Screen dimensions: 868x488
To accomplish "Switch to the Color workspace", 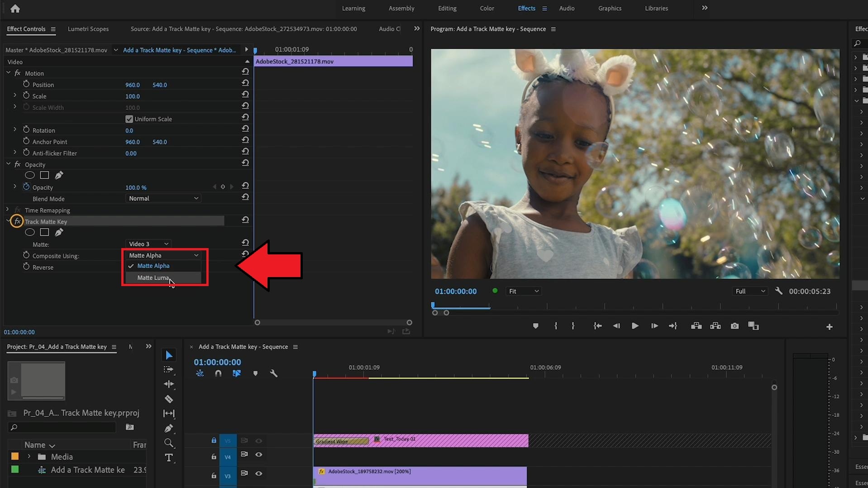I will (x=487, y=8).
